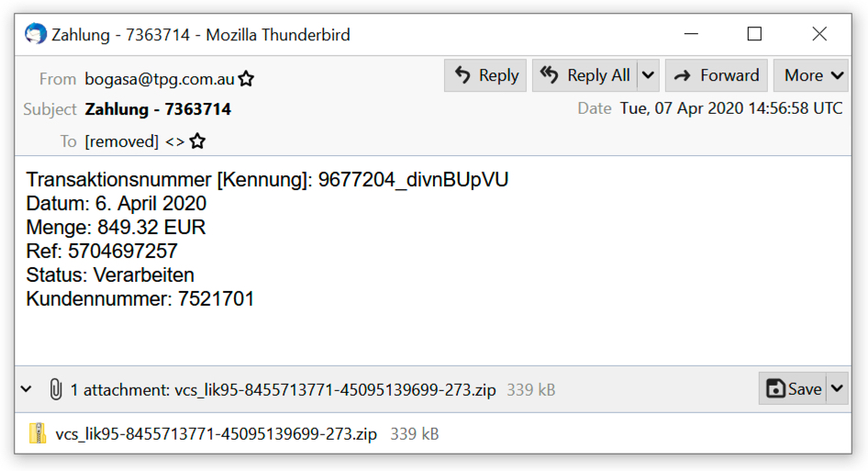Save the attachment
Screen dimensions: 868x471
coord(794,388)
